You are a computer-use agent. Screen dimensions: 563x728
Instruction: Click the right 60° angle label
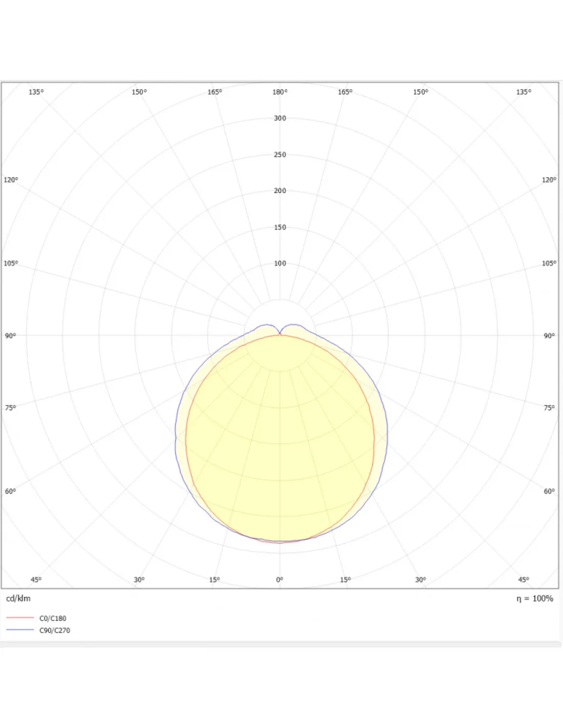[549, 491]
